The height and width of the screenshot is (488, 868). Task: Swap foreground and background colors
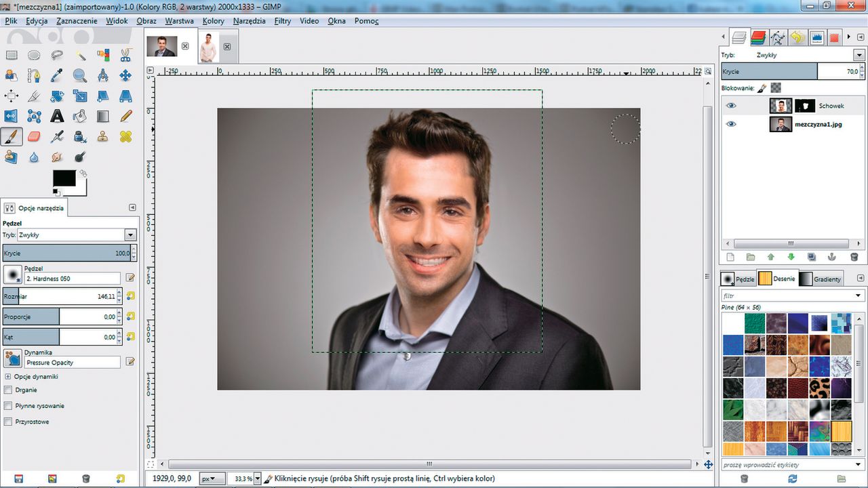pos(83,174)
